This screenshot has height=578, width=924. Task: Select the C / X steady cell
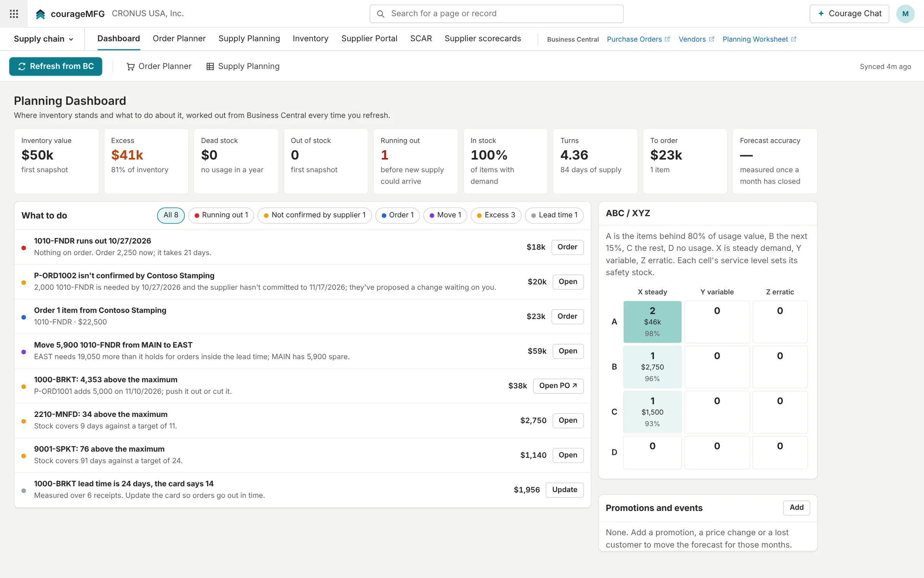pyautogui.click(x=652, y=412)
